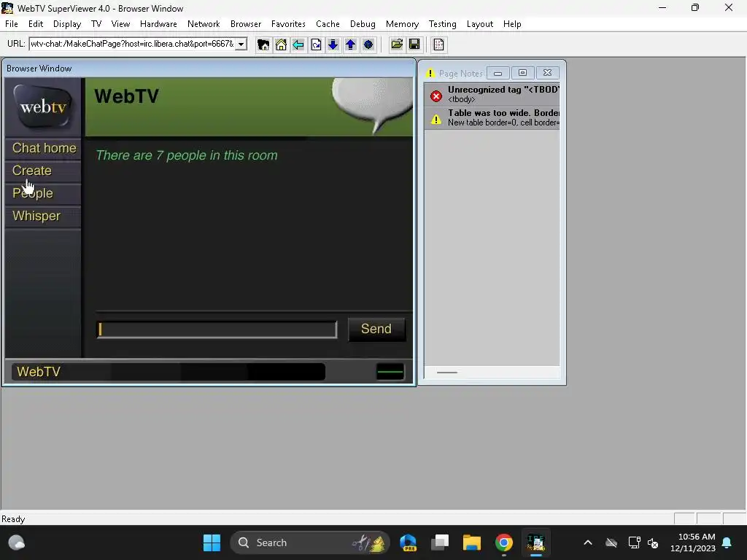Viewport: 747px width, 560px height.
Task: Click the Send button
Action: pyautogui.click(x=376, y=329)
